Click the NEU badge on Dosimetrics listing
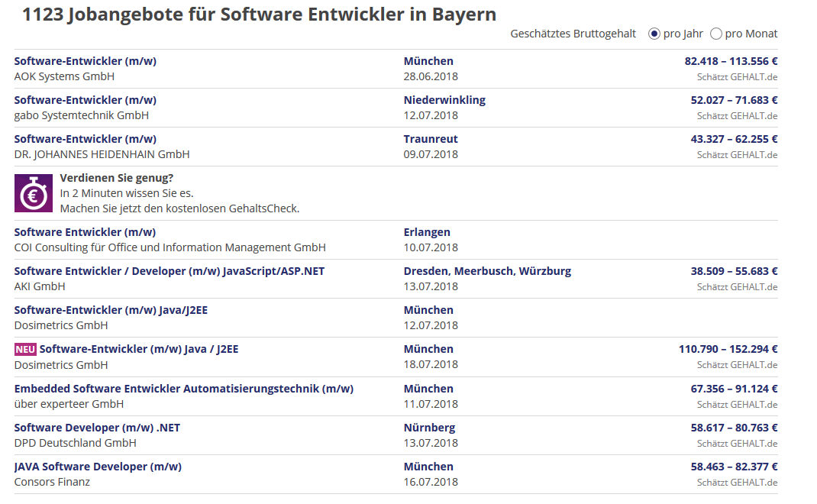 click(x=25, y=350)
